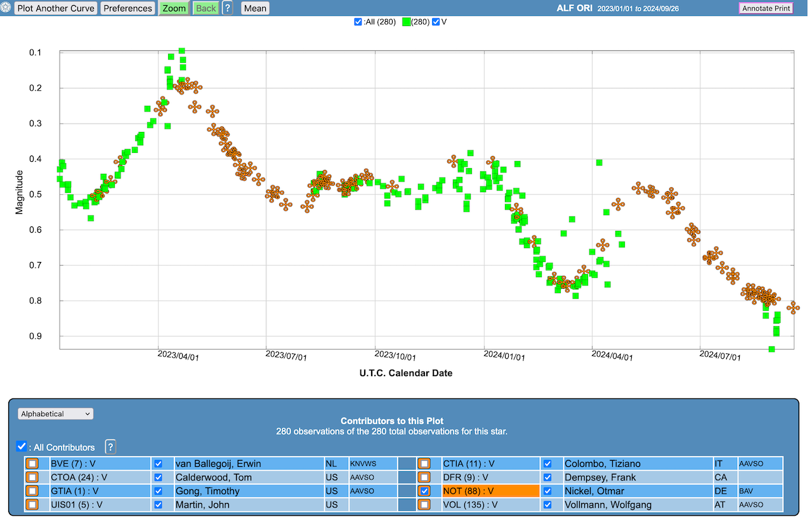
Task: Click the green V band color swatch
Action: tap(406, 22)
